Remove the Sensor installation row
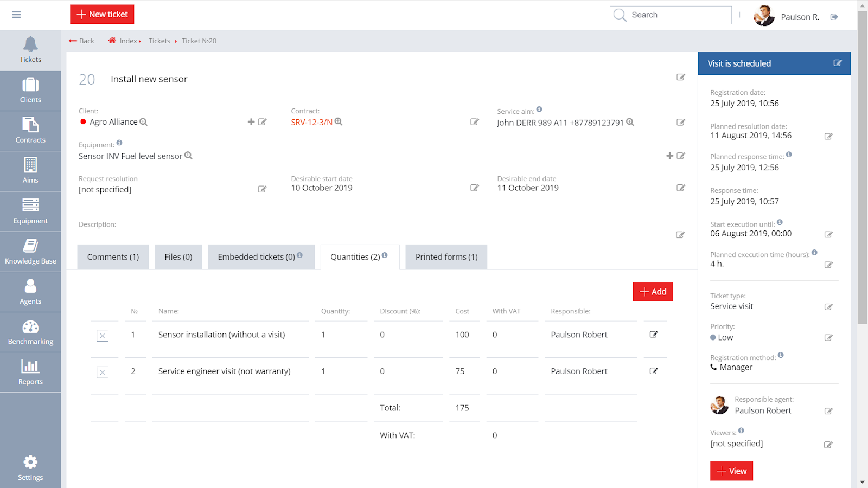The height and width of the screenshot is (488, 868). tap(103, 336)
